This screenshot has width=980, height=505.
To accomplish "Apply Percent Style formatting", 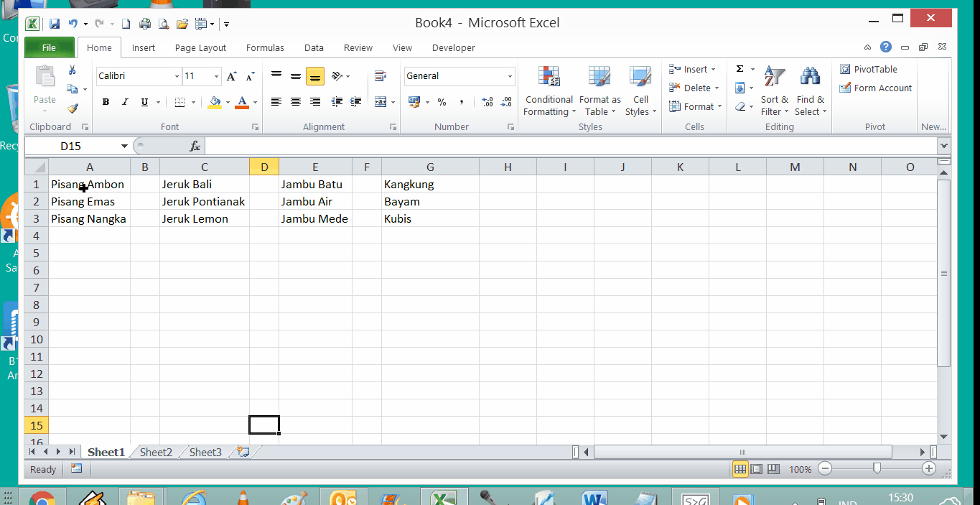I will (441, 102).
